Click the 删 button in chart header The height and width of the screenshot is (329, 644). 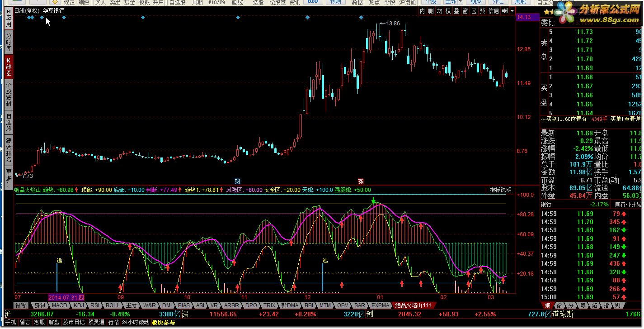point(431,11)
